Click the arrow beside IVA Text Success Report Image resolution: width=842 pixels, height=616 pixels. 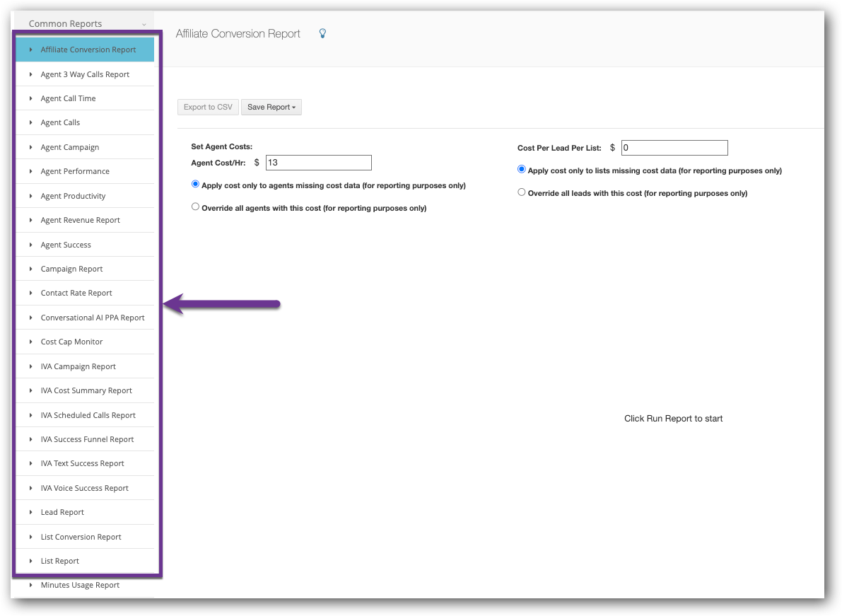click(30, 463)
